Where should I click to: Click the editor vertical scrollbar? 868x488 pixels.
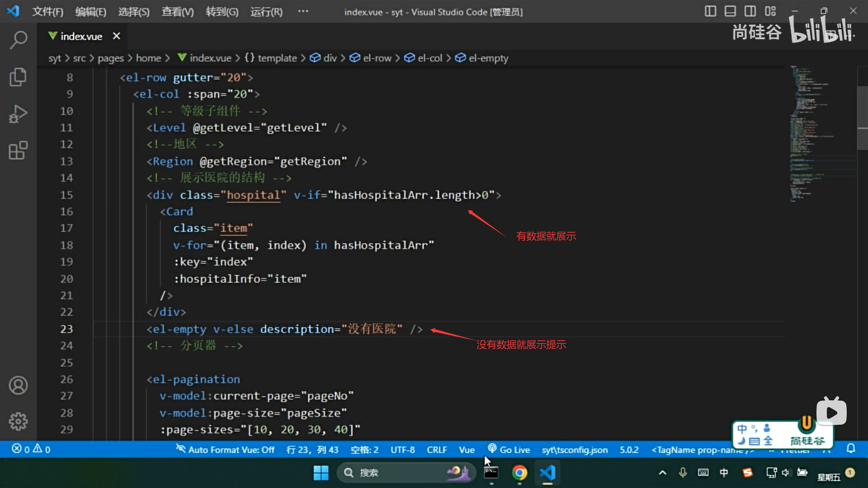[x=862, y=117]
